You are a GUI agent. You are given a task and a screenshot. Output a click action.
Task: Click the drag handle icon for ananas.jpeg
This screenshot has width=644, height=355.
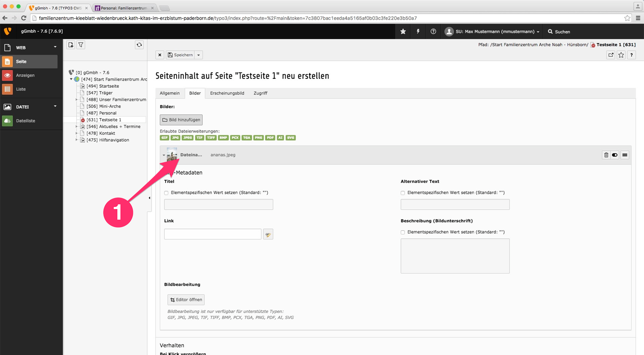pos(624,155)
